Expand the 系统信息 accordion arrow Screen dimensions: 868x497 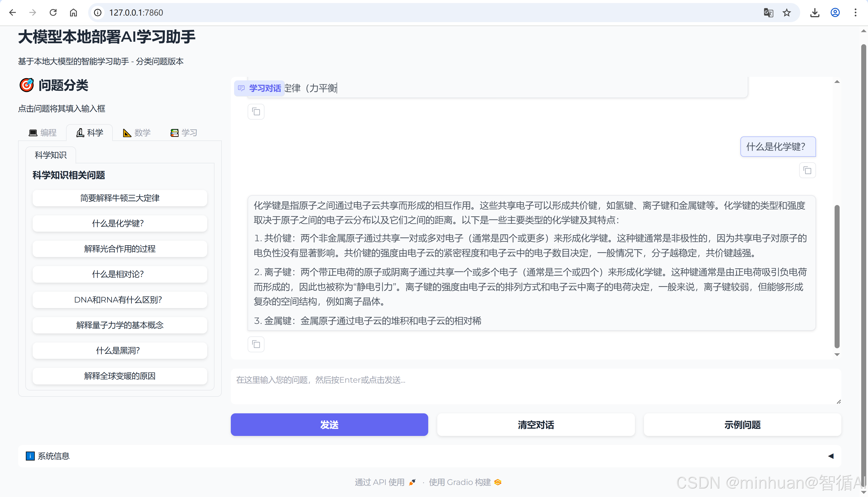(831, 456)
